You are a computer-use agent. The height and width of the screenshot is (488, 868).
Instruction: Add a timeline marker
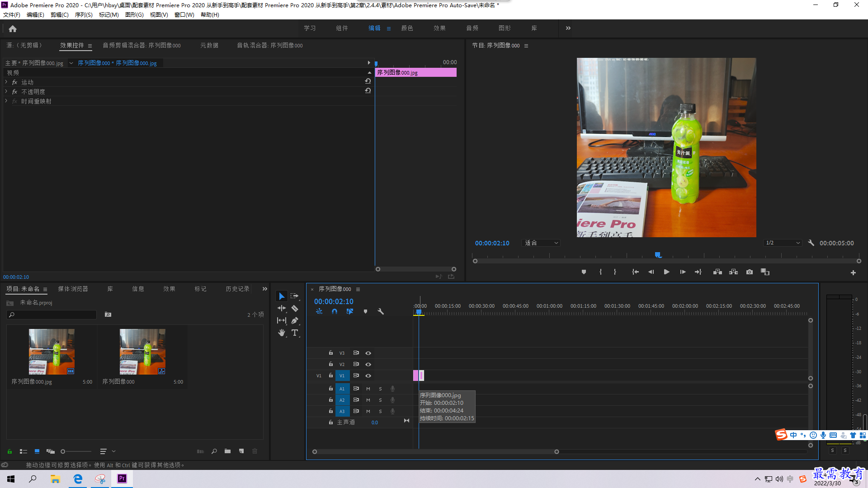click(365, 311)
